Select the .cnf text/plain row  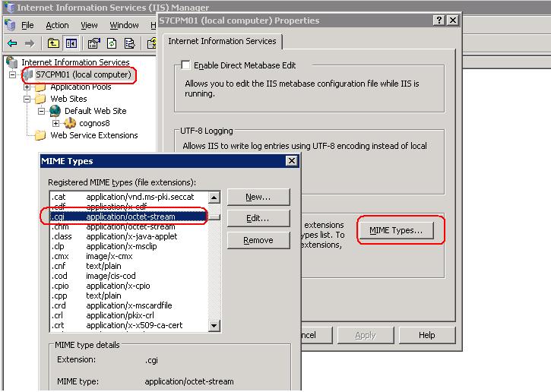[128, 266]
